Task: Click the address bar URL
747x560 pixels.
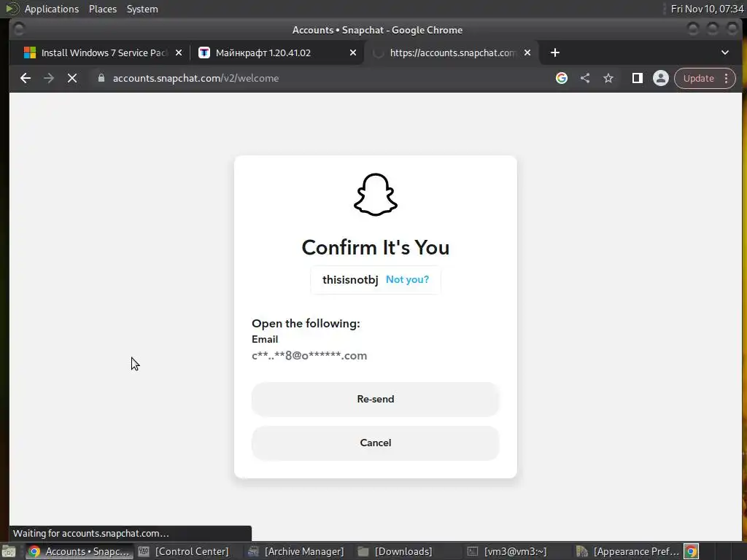Action: pyautogui.click(x=196, y=78)
